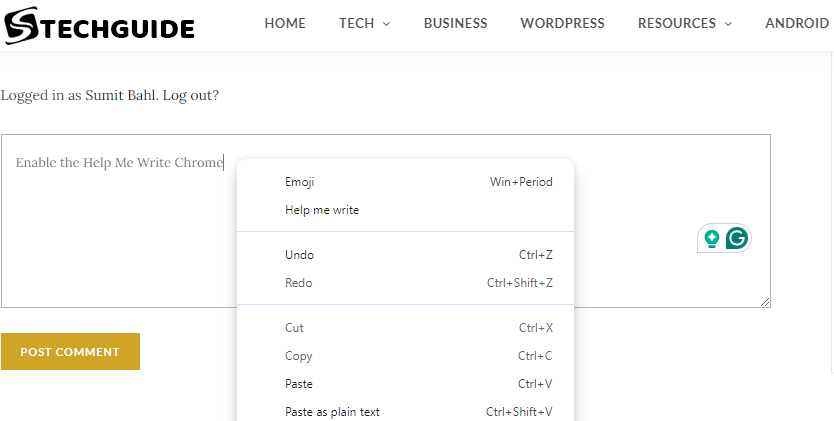Image resolution: width=834 pixels, height=421 pixels.
Task: Choose Undo from the context menu
Action: click(299, 255)
